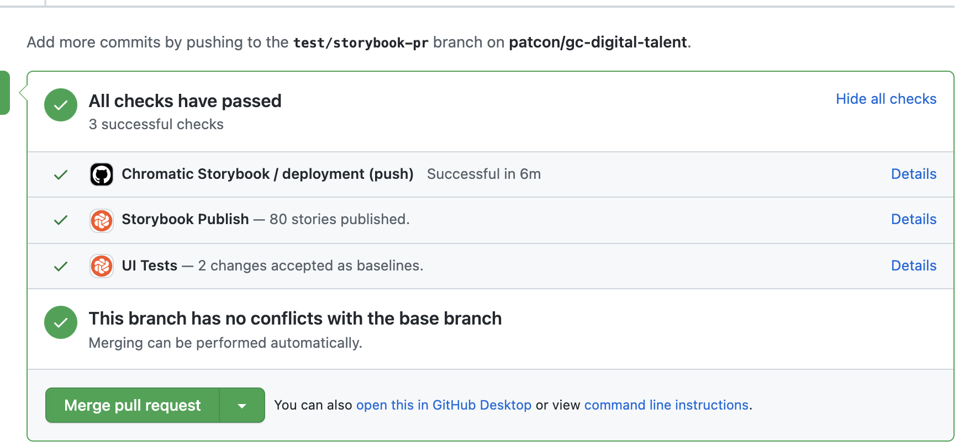Click the Storybook Publish check name
This screenshot has width=980, height=446.
tap(185, 219)
